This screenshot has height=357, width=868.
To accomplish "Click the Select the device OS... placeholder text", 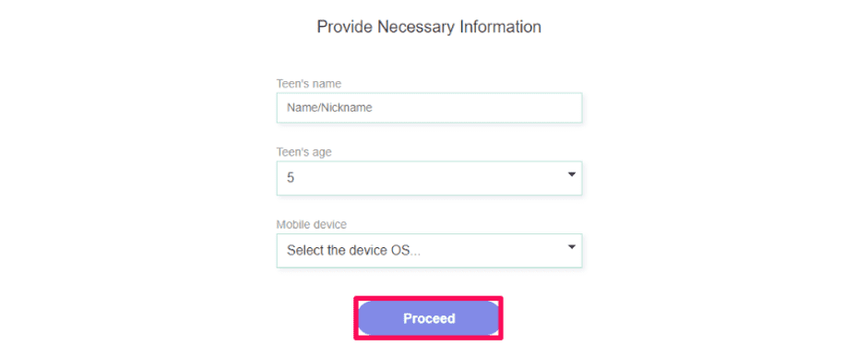I will point(353,251).
